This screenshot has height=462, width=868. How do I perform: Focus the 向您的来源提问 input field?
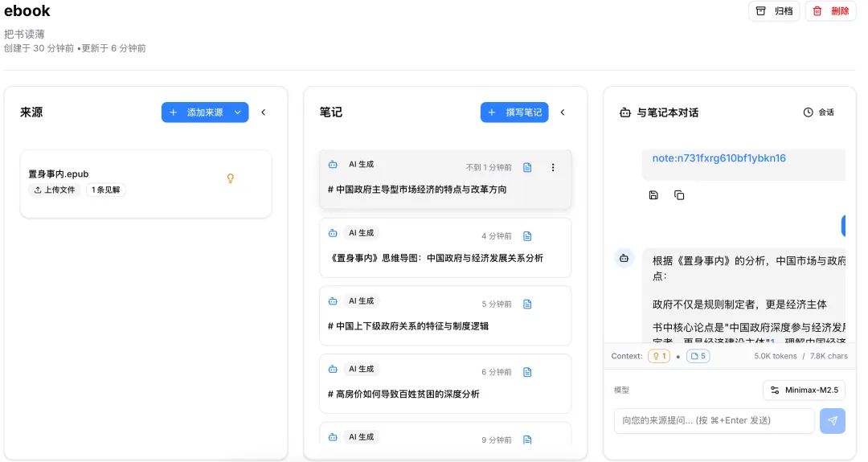(714, 420)
